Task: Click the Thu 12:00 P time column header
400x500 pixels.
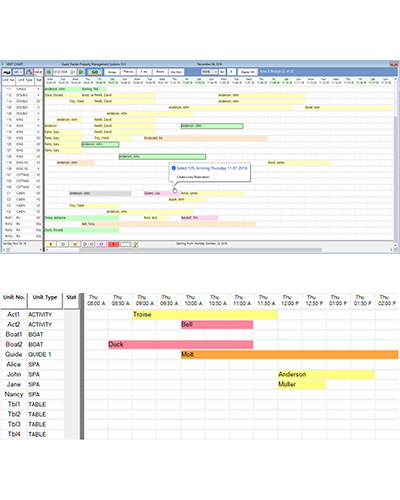Action: click(290, 300)
